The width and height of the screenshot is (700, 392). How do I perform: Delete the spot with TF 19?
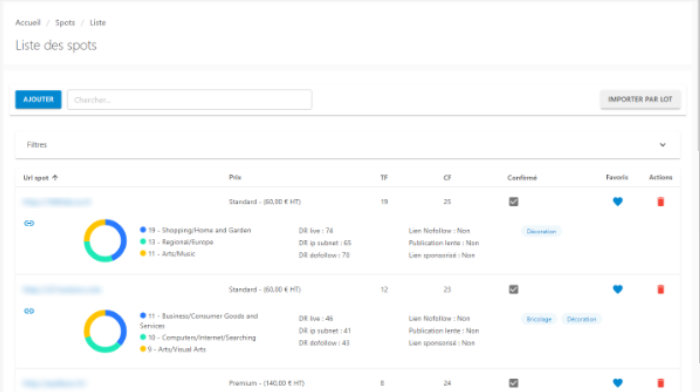661,202
